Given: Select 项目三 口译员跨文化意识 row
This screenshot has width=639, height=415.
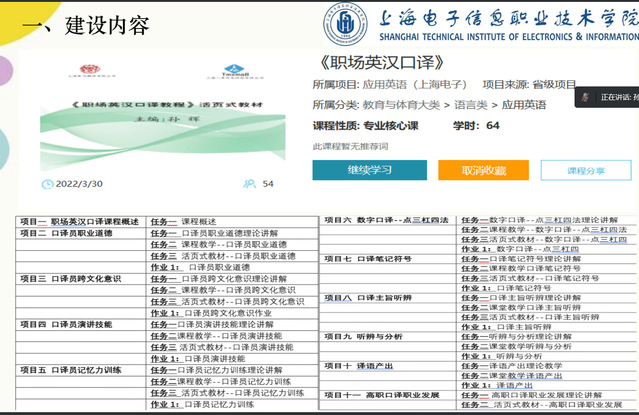Looking at the screenshot, I should tap(70, 278).
